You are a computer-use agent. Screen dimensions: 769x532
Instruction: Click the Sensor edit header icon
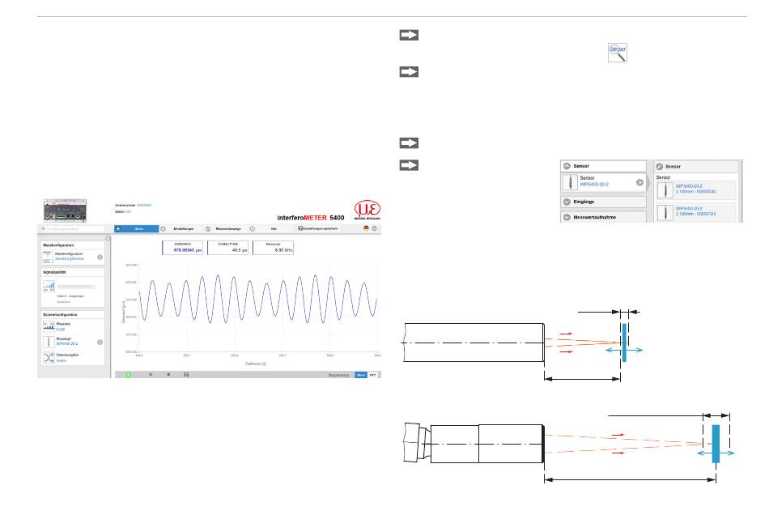tap(660, 166)
